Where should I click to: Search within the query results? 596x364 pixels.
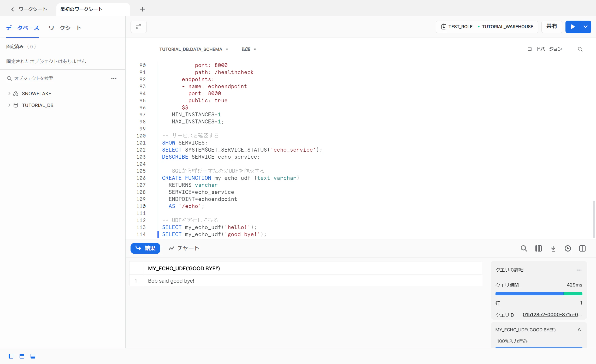coord(524,248)
